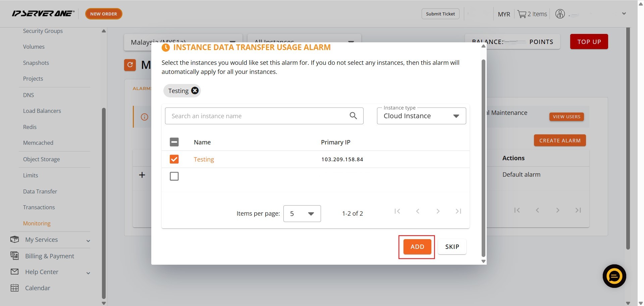
Task: Click the orange refresh icon button
Action: pyautogui.click(x=130, y=65)
